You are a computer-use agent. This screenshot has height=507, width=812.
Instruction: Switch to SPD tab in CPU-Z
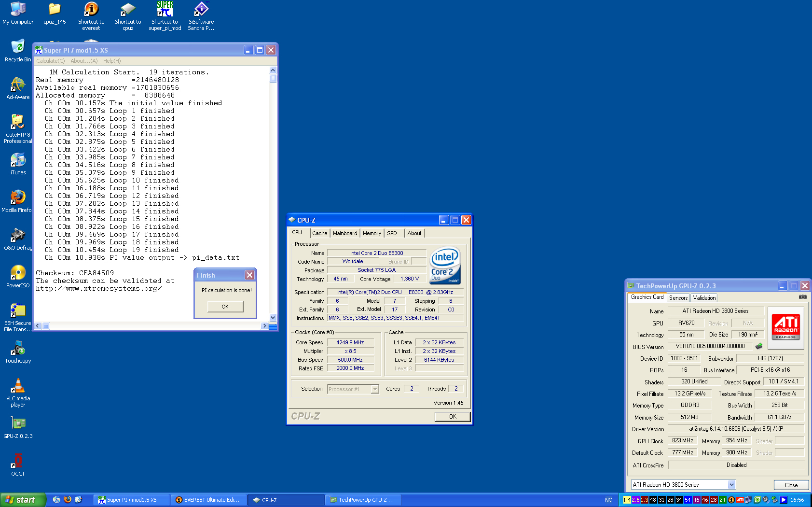pos(392,233)
